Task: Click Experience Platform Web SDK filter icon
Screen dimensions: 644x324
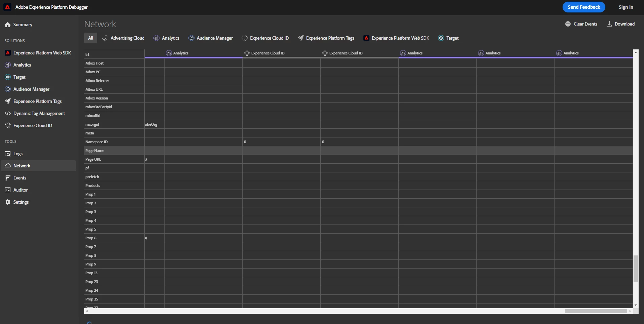Action: click(366, 38)
